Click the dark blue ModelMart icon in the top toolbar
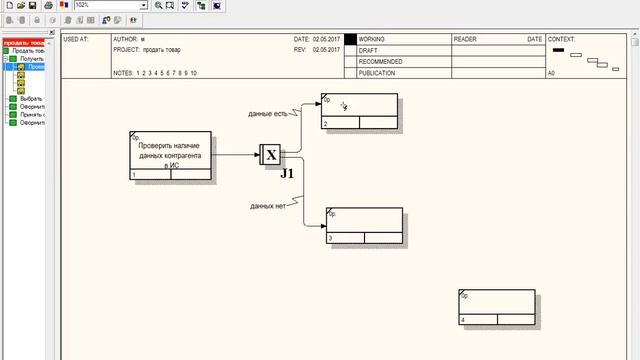The image size is (640, 360). [217, 5]
